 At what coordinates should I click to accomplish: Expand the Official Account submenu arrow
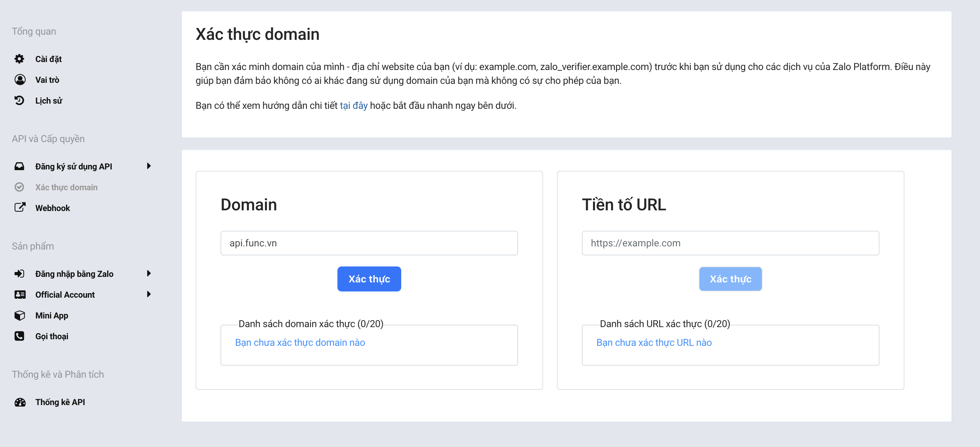[x=149, y=294]
